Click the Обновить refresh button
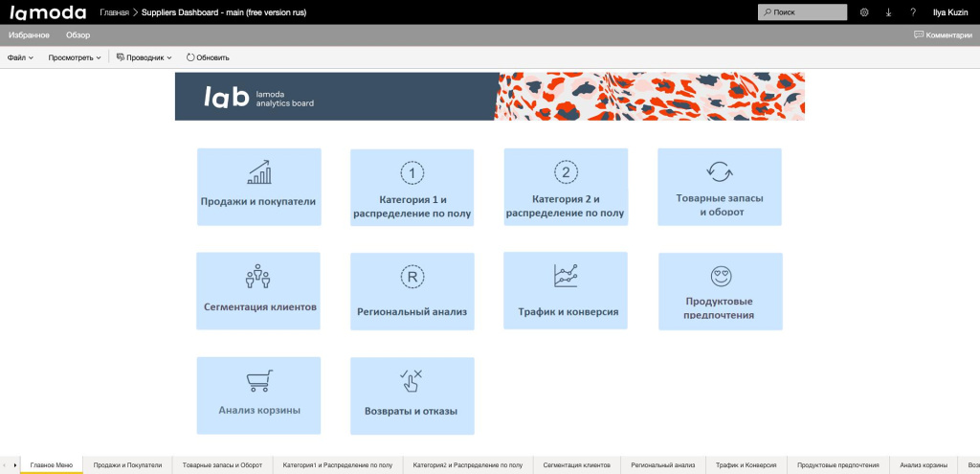The image size is (980, 474). click(x=208, y=57)
